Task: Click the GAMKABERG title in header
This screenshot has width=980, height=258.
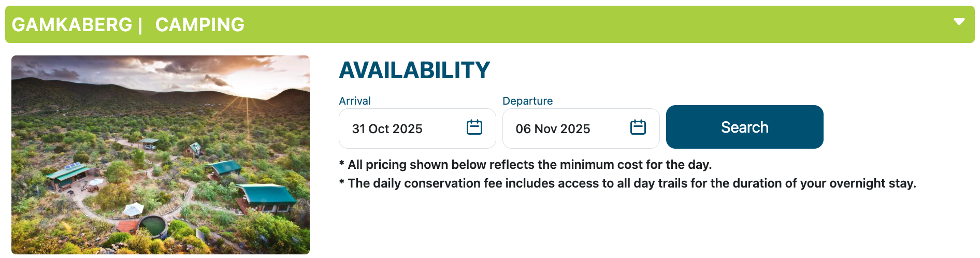Action: click(72, 24)
